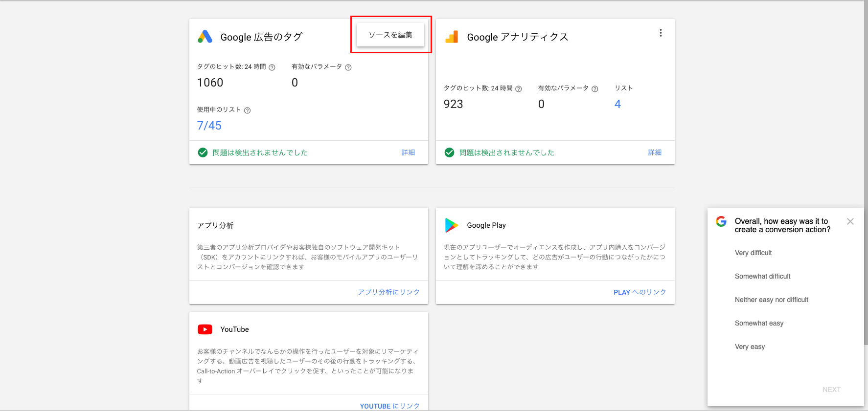Open the 7/45 lists in use link

209,126
